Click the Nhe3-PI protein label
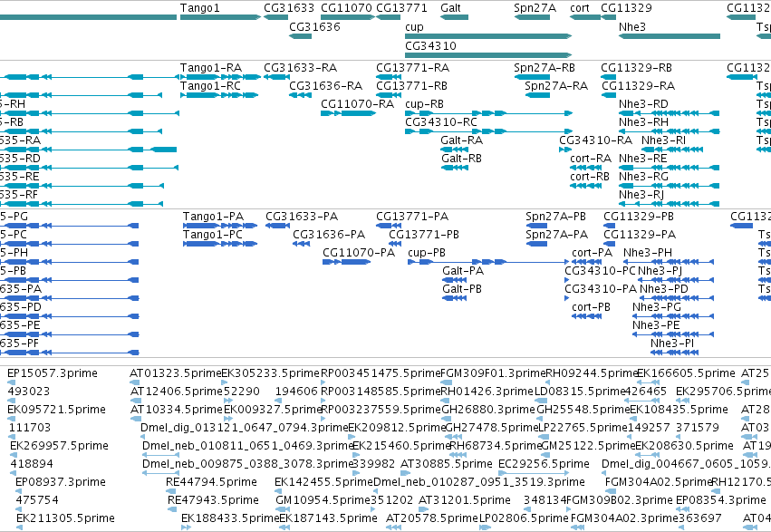The height and width of the screenshot is (532, 771). [x=671, y=343]
